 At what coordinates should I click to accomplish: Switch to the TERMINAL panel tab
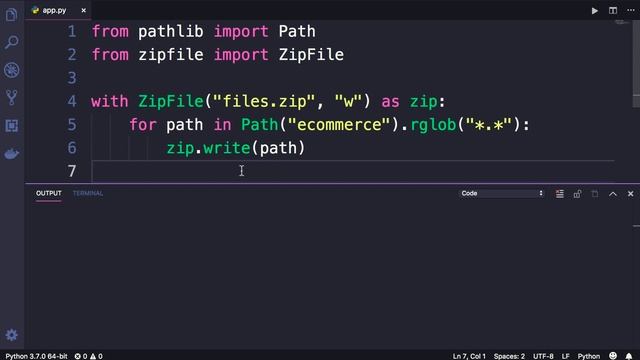point(88,193)
